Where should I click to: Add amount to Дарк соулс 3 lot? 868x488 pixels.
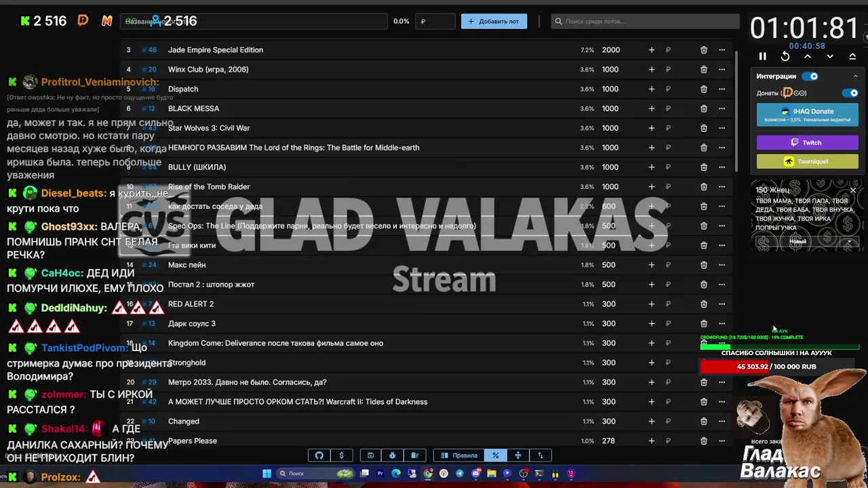652,324
